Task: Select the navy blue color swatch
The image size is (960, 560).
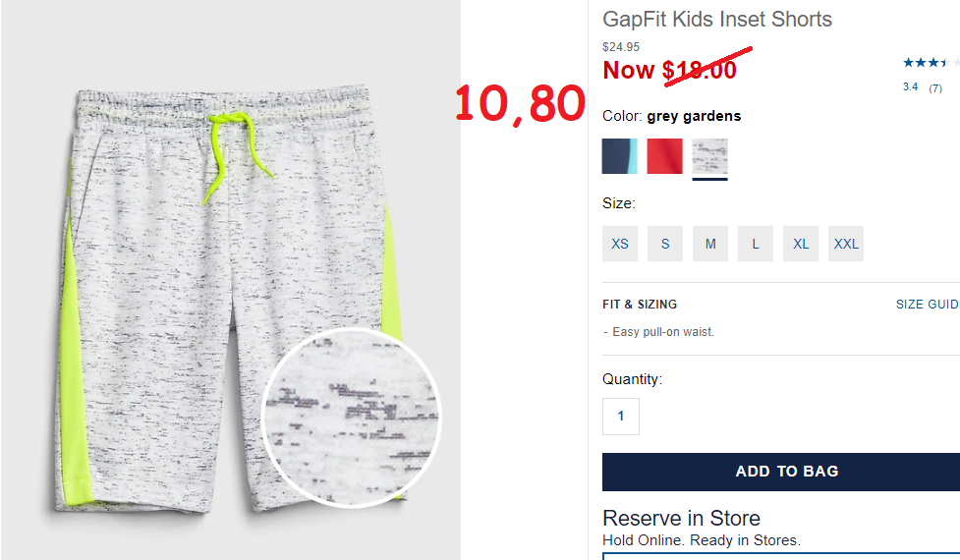Action: 620,156
